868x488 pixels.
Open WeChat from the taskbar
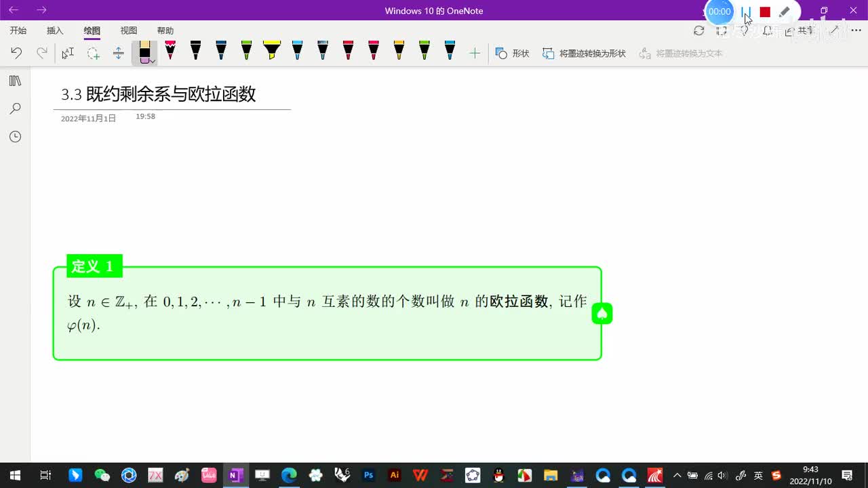(x=102, y=475)
